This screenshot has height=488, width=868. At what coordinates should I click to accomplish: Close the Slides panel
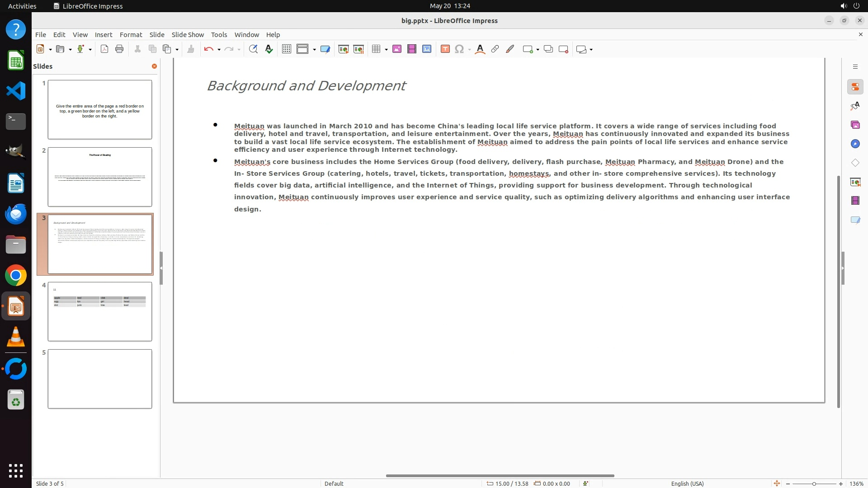pyautogui.click(x=154, y=66)
